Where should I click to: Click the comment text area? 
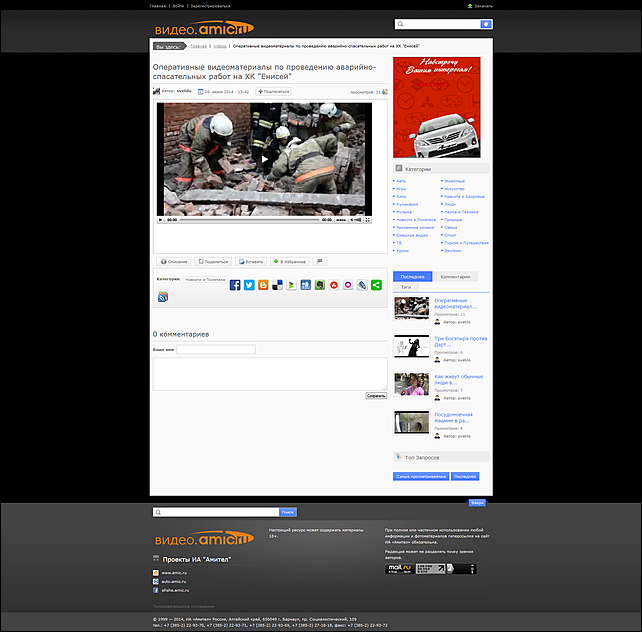(x=269, y=373)
